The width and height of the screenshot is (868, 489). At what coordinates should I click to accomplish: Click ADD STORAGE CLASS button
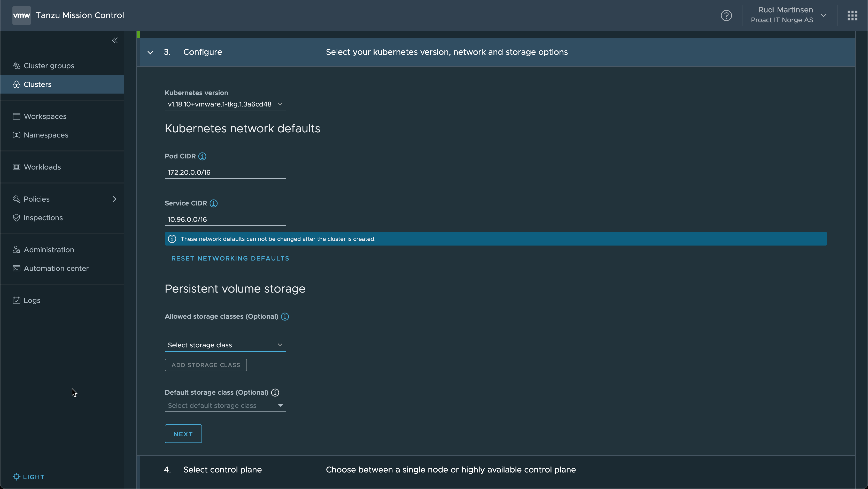point(206,365)
